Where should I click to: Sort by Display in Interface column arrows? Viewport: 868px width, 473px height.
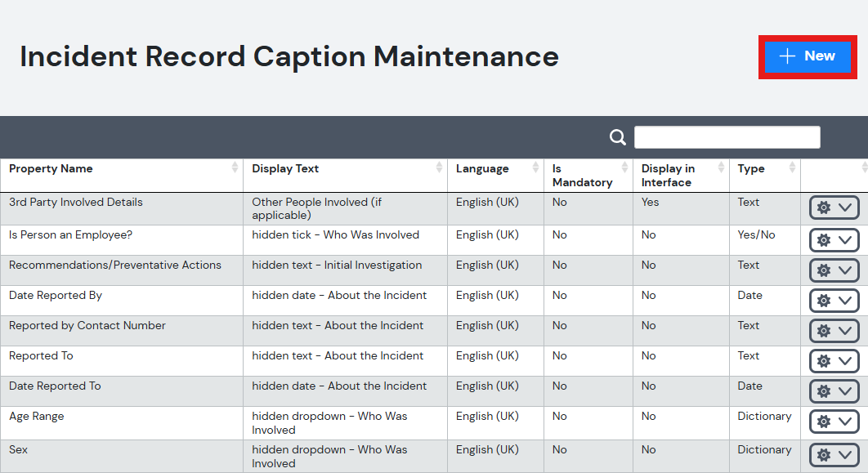pos(721,167)
